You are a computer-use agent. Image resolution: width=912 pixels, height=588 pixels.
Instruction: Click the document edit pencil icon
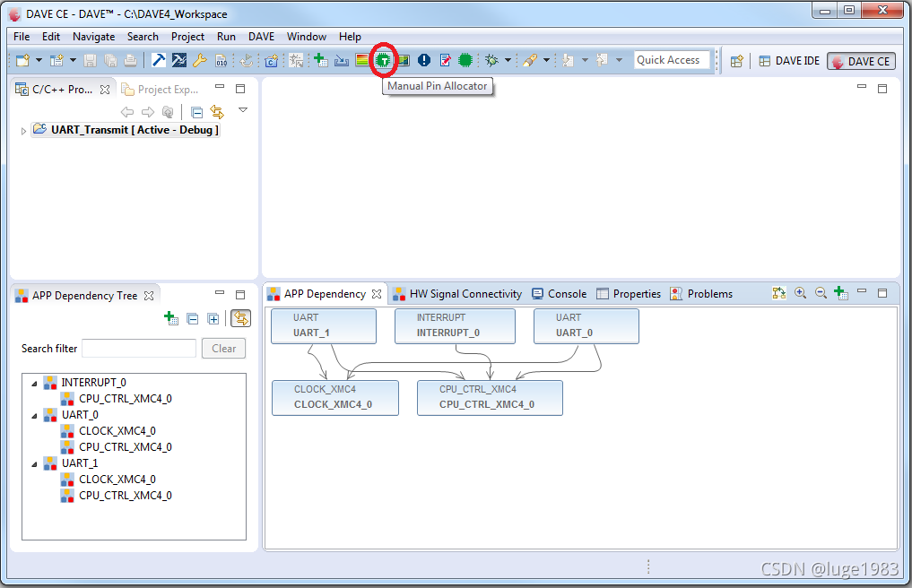click(445, 60)
